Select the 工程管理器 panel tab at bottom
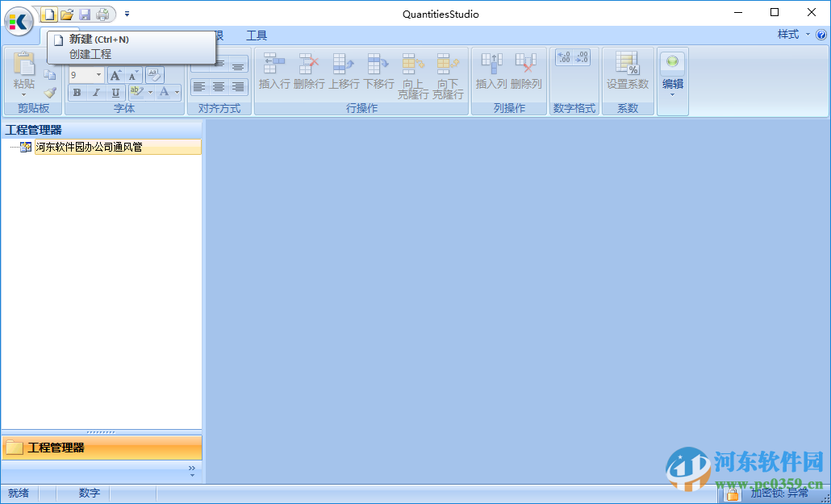The height and width of the screenshot is (504, 831). (x=102, y=448)
